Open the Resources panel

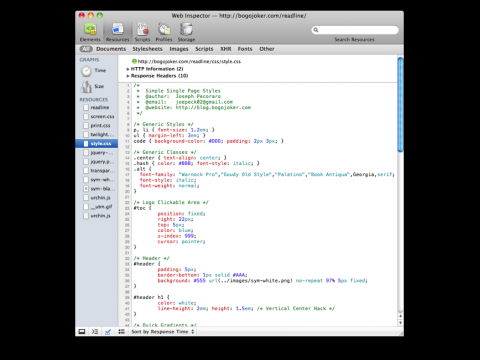tap(117, 32)
